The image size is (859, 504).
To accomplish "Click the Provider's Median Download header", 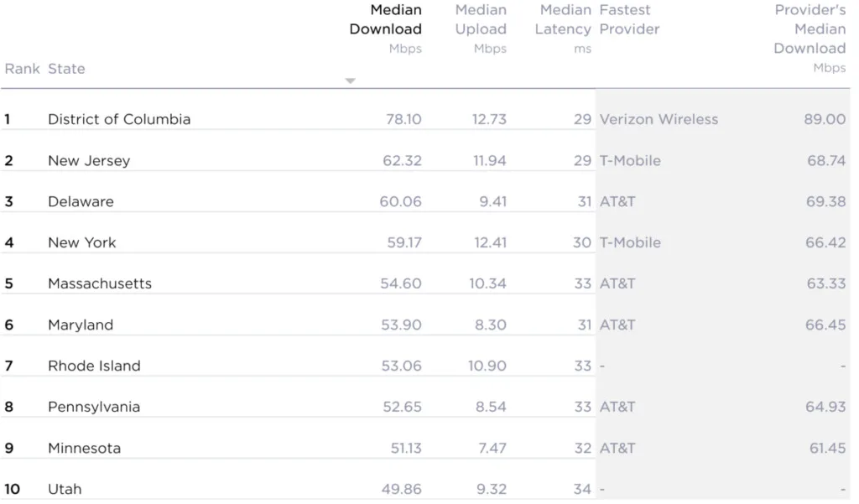I will [x=810, y=29].
